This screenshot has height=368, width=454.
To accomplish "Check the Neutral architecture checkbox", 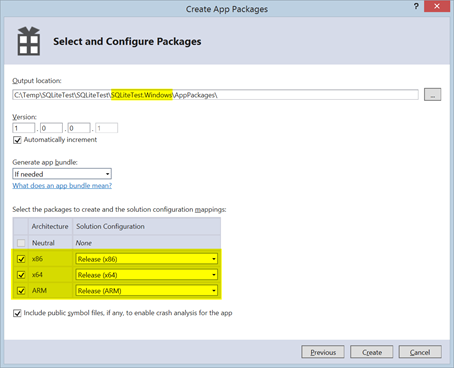I will 21,243.
